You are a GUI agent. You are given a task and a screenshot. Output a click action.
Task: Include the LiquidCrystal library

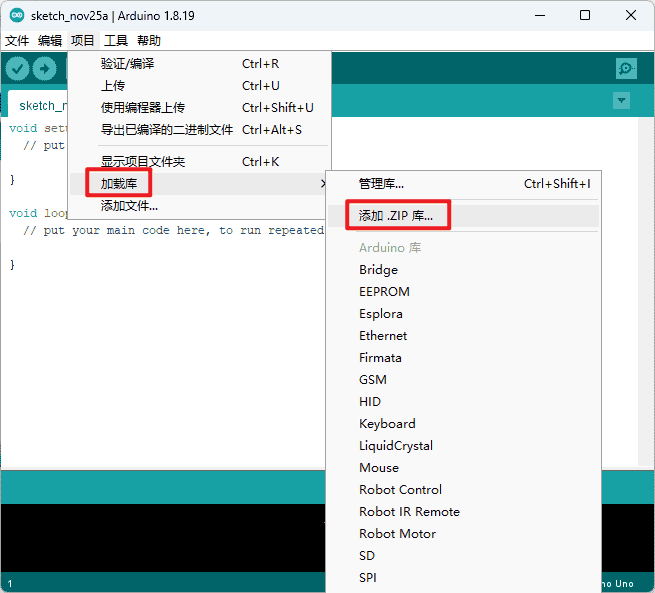point(463,446)
